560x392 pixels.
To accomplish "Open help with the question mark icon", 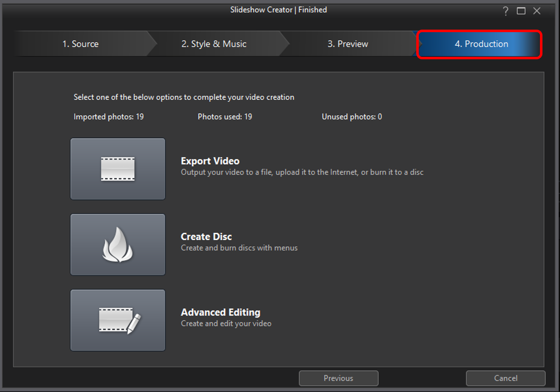I will pos(506,11).
